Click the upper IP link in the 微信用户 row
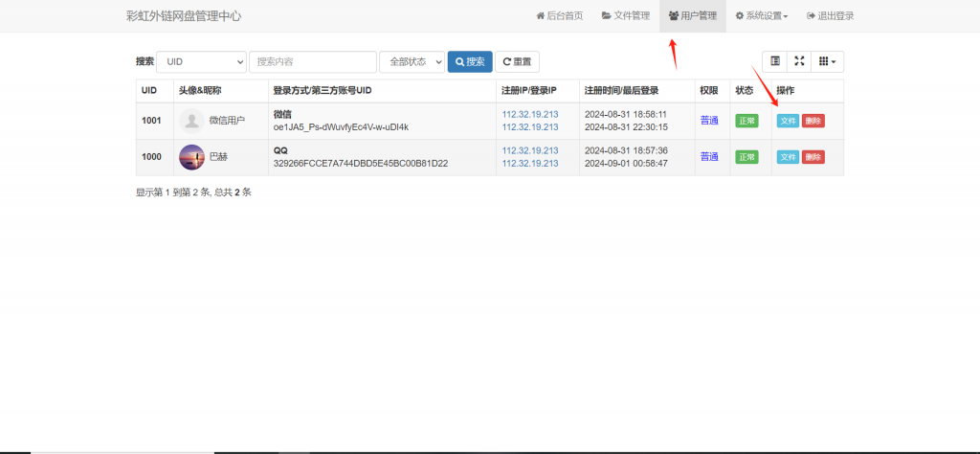 [530, 114]
